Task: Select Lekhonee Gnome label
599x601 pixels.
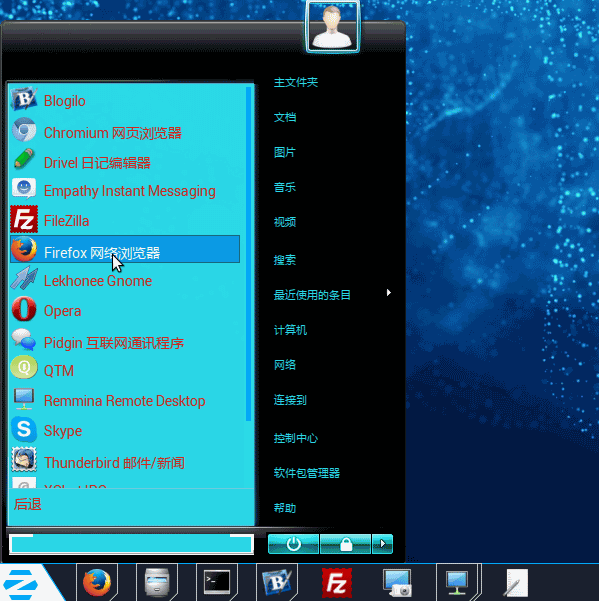Action: tap(98, 281)
